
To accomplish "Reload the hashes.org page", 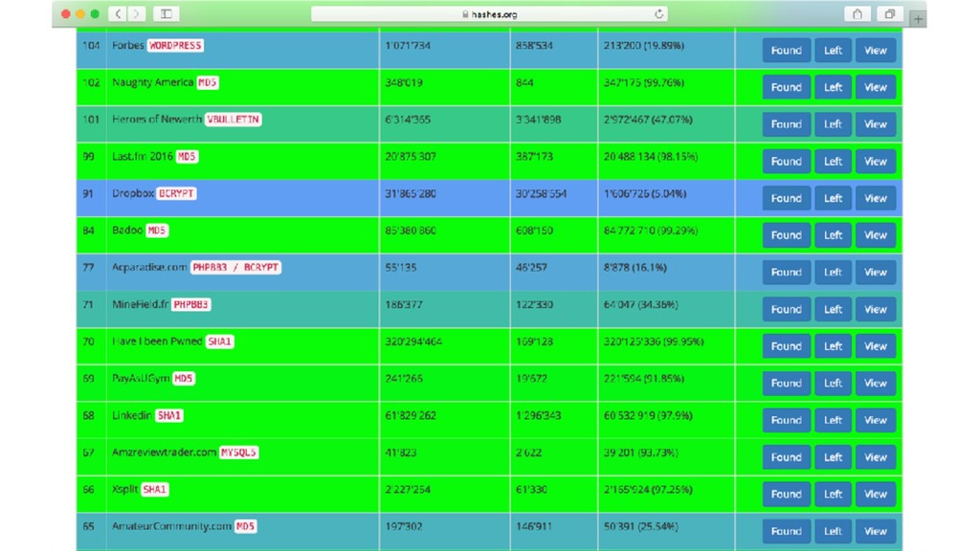I will tap(658, 13).
